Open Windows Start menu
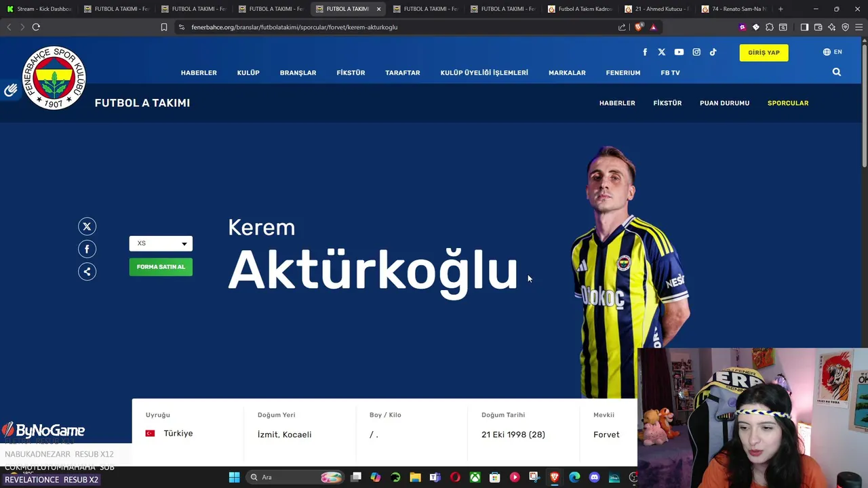This screenshot has width=868, height=488. coord(234,477)
